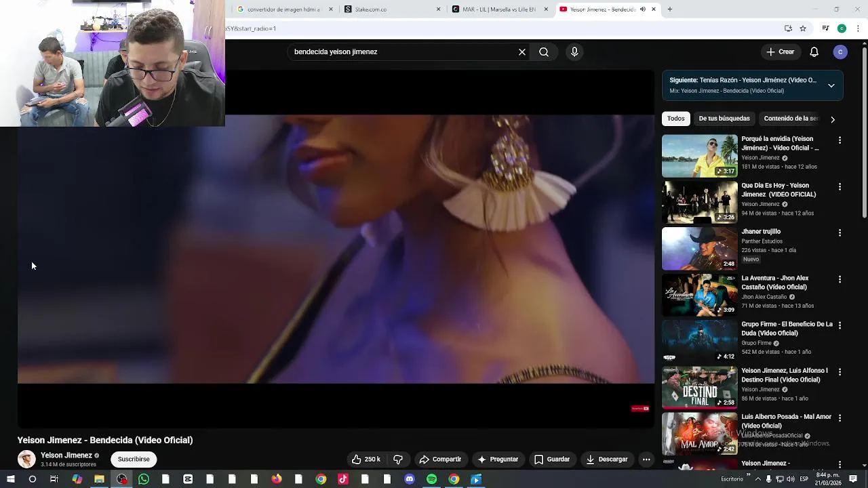Like the video with 250 k likes

366,460
